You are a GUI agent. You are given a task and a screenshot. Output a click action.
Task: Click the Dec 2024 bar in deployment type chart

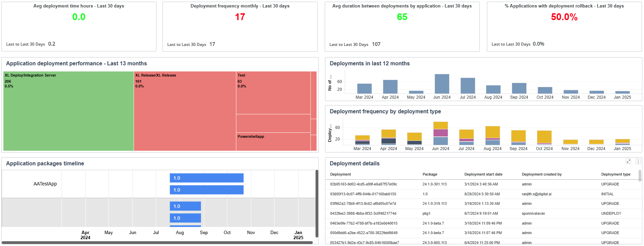596,142
